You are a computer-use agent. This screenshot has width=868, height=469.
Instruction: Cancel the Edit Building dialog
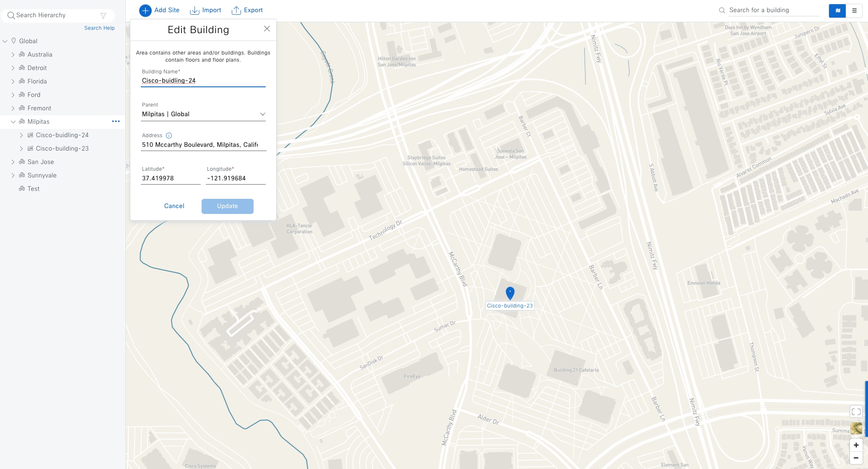click(x=174, y=206)
